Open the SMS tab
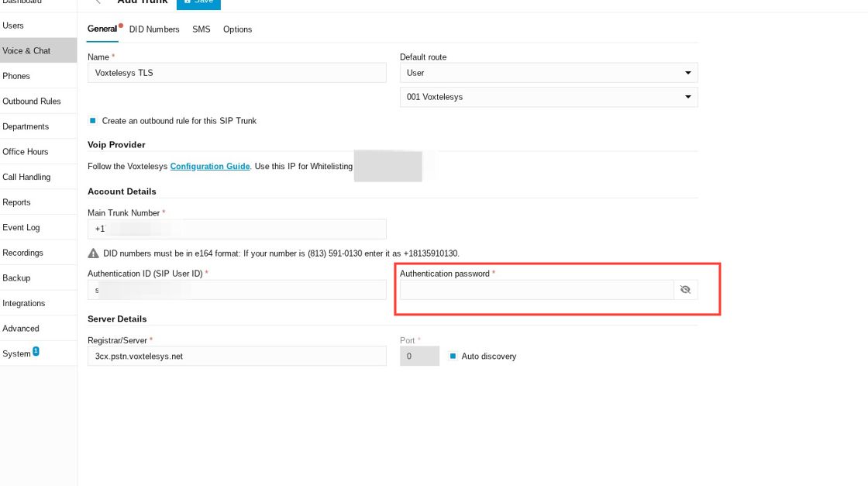 click(201, 29)
